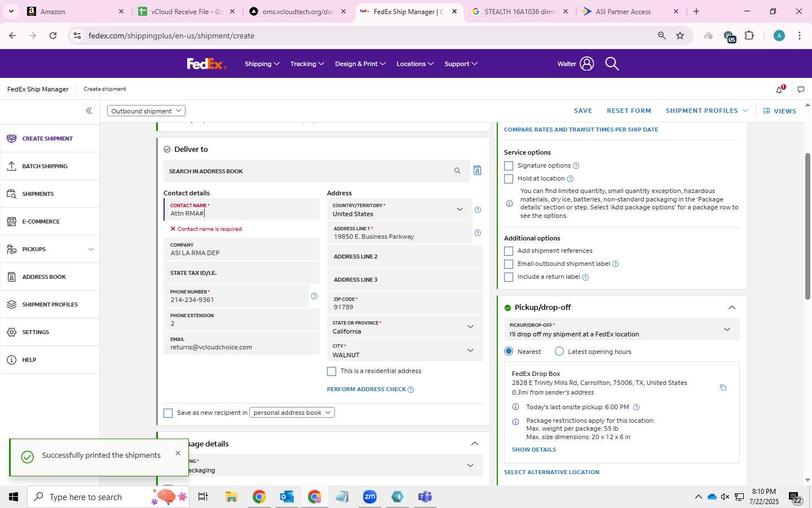
Task: Open Shipments in the sidebar
Action: pos(50,194)
